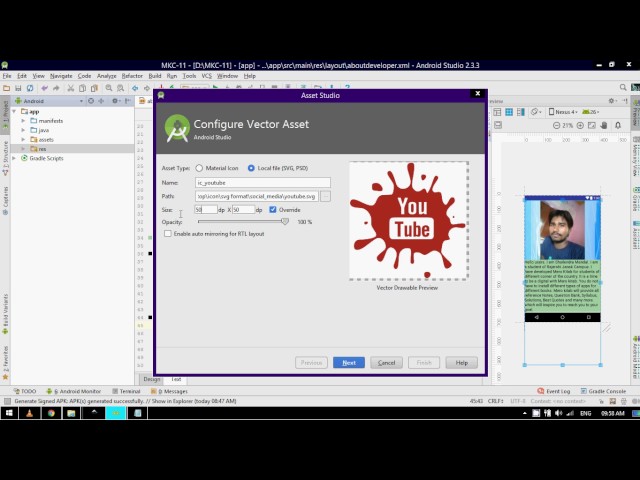
Task: Open the Refactor menu
Action: [x=132, y=76]
